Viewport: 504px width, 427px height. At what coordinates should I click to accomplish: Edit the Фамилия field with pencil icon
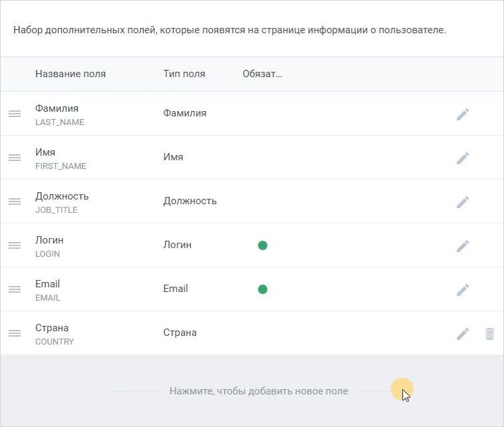[x=463, y=114]
